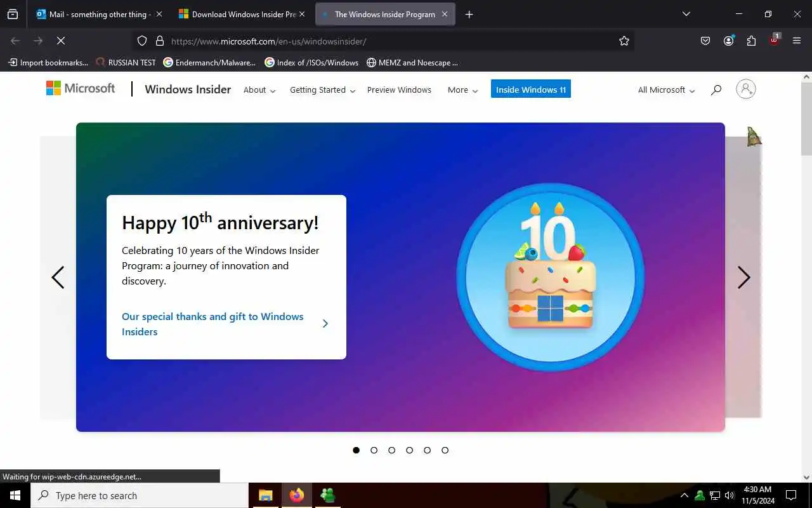Screen dimensions: 812x508
Task: Show hidden system tray icons
Action: tap(684, 495)
